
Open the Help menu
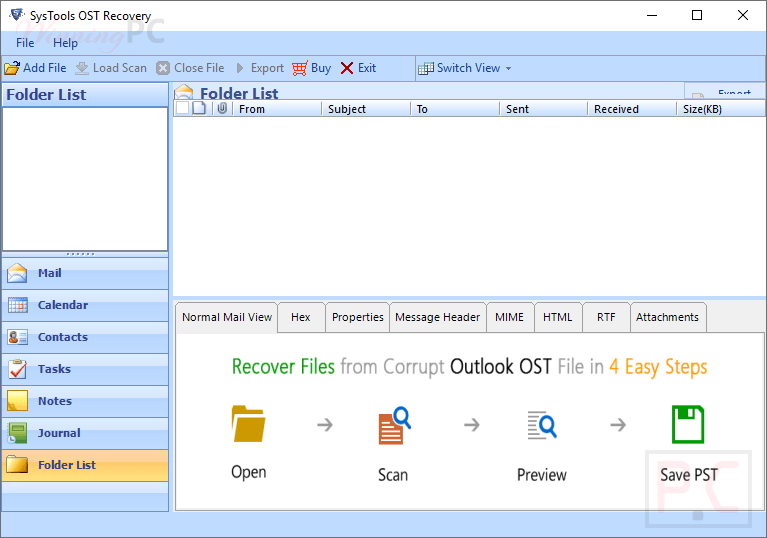click(x=66, y=43)
